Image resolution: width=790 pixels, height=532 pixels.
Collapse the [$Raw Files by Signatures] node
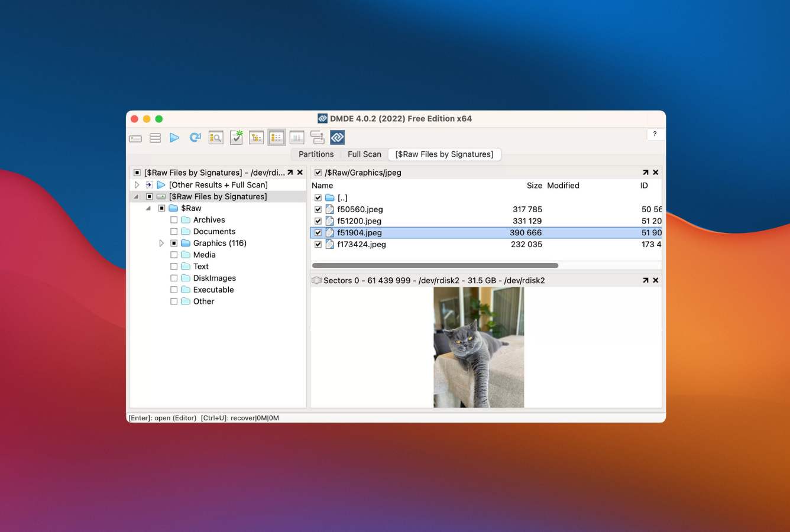[x=137, y=197]
